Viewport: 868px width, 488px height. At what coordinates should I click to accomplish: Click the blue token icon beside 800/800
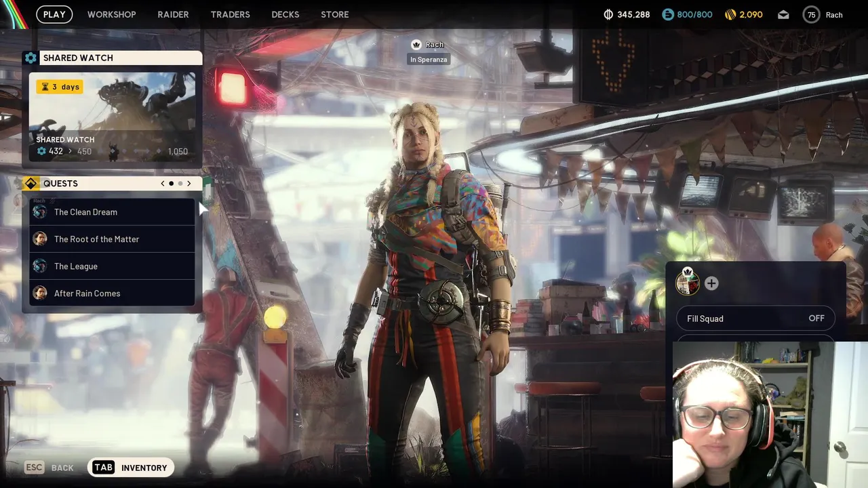(x=668, y=14)
